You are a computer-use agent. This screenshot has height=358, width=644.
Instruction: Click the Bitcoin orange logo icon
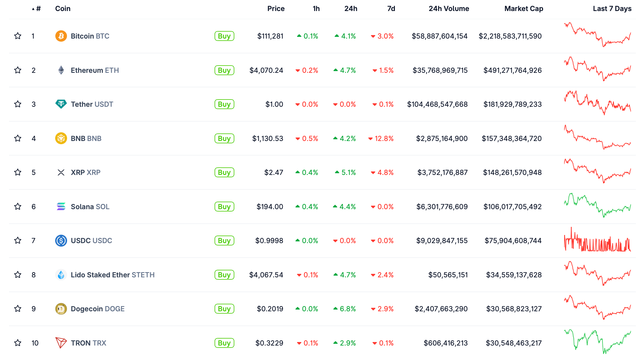pyautogui.click(x=61, y=36)
